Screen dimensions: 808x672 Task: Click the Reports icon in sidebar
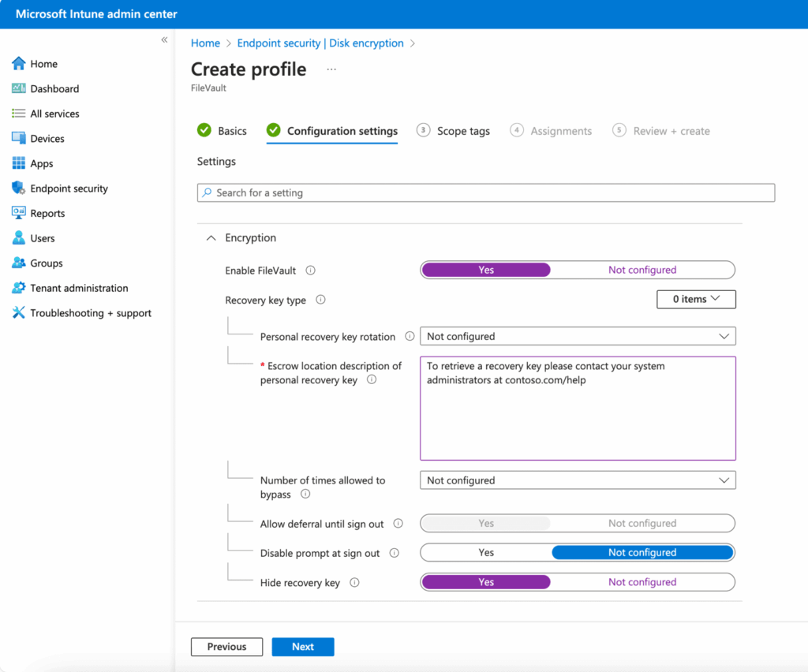click(19, 213)
